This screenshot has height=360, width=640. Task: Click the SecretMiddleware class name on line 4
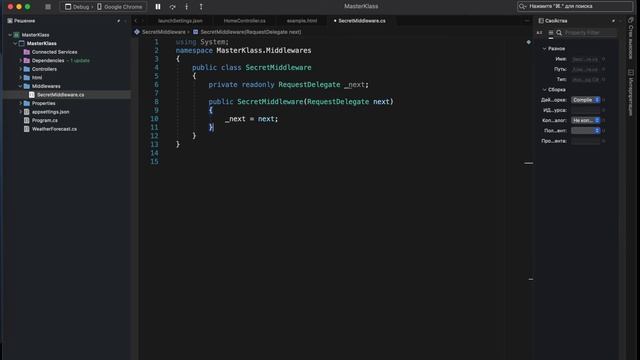coord(278,67)
